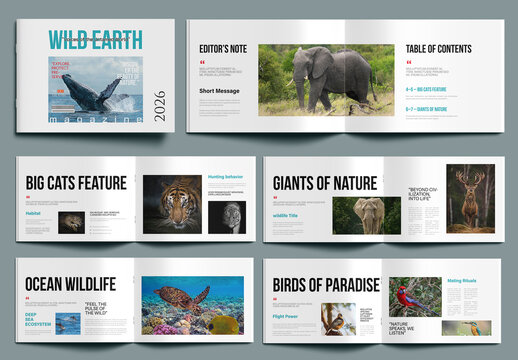The image size is (518, 360).
Task: Select the walking elephant photo
Action: click(x=326, y=80)
